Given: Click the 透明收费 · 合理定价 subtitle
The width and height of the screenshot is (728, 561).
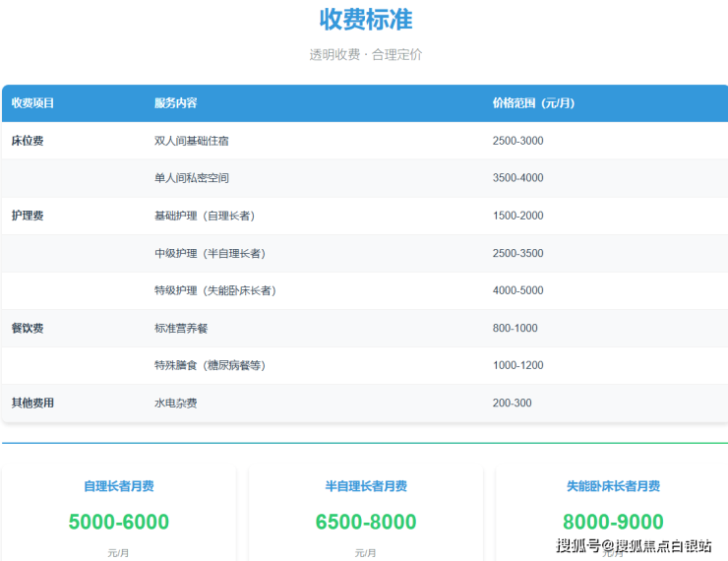Looking at the screenshot, I should tap(366, 55).
